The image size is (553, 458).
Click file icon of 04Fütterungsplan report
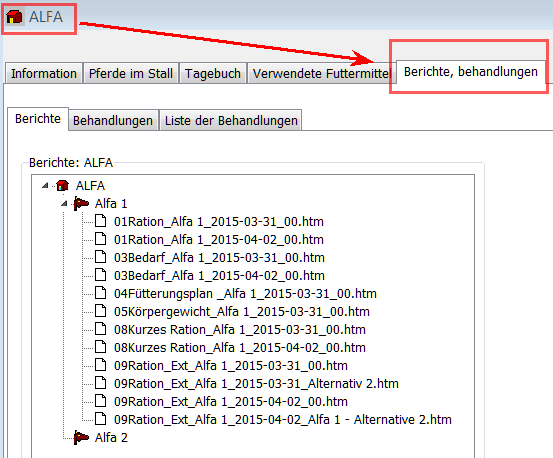[101, 293]
